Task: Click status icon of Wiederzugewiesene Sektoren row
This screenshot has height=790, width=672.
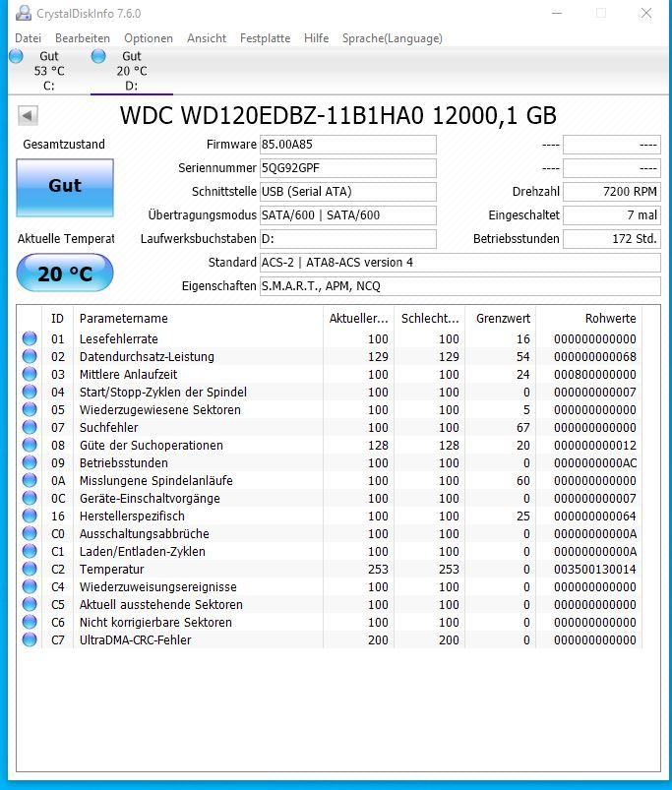Action: pyautogui.click(x=30, y=409)
